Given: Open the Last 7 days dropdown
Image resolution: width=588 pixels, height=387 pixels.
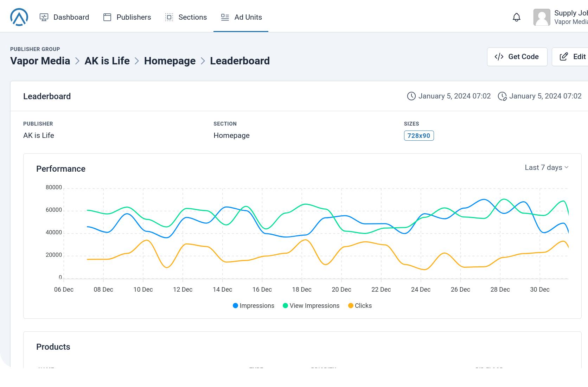Looking at the screenshot, I should click(x=547, y=167).
